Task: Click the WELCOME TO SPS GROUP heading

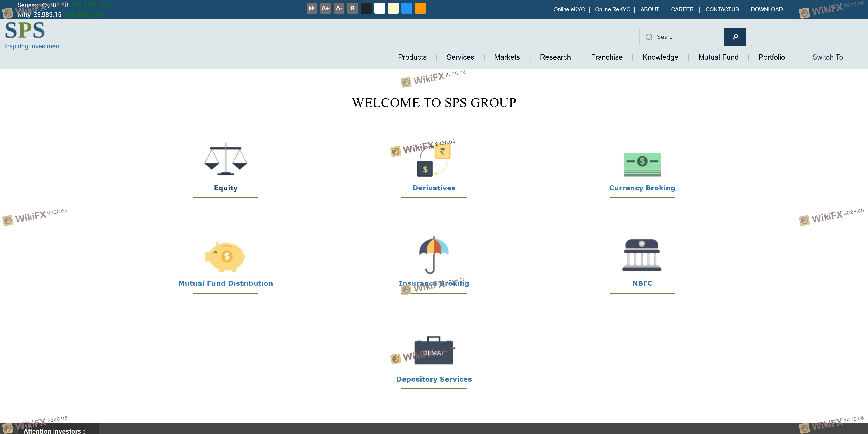Action: (434, 102)
